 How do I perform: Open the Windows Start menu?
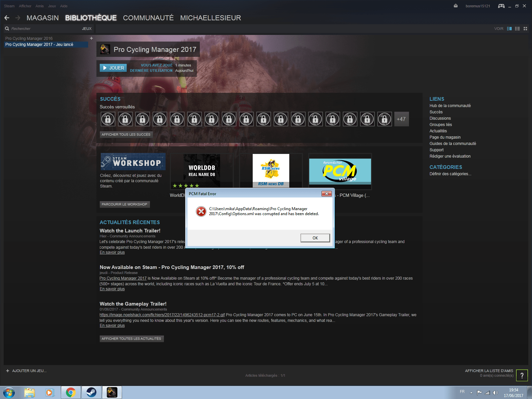point(9,393)
